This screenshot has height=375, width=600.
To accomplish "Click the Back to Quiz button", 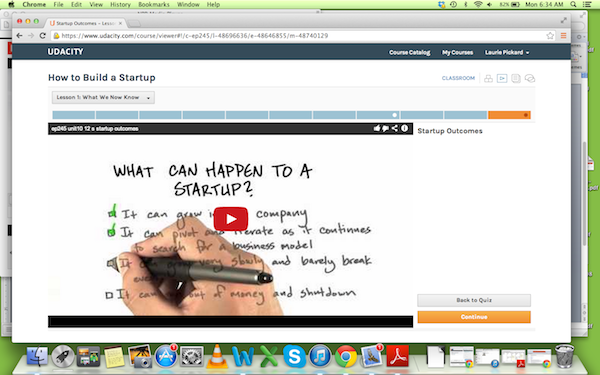I will coord(474,300).
